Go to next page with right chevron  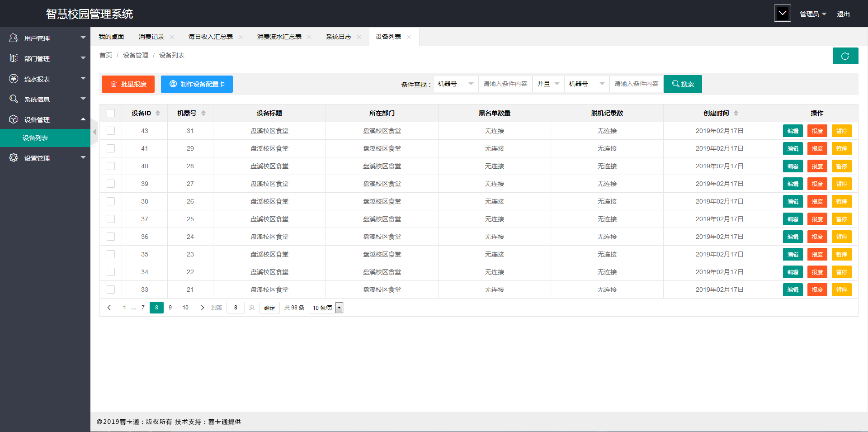click(202, 308)
